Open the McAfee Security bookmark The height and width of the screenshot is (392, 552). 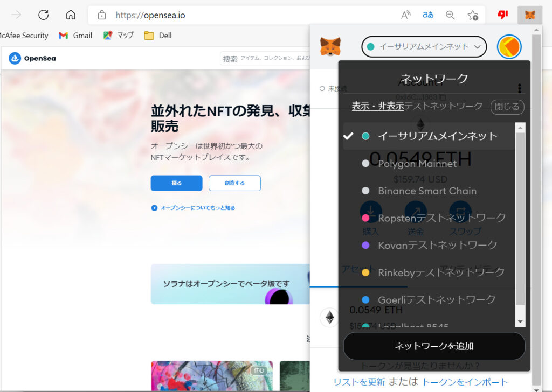(x=24, y=36)
